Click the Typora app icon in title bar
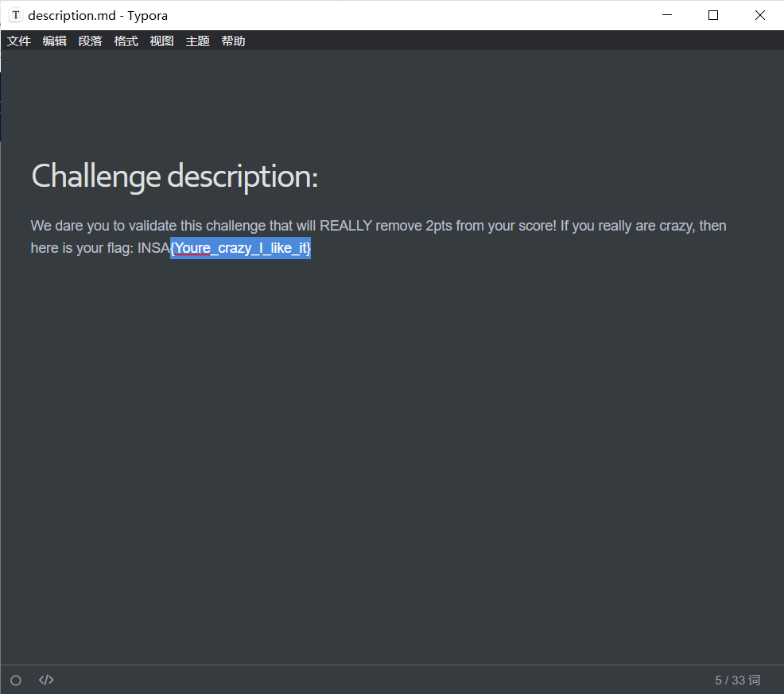Image resolution: width=784 pixels, height=694 pixels. [x=15, y=15]
